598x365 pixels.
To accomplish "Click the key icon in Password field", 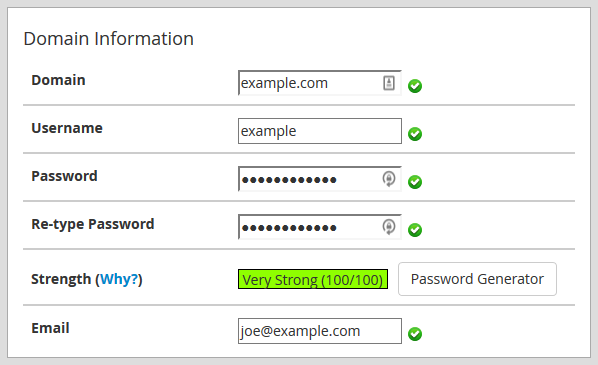I will tap(389, 179).
